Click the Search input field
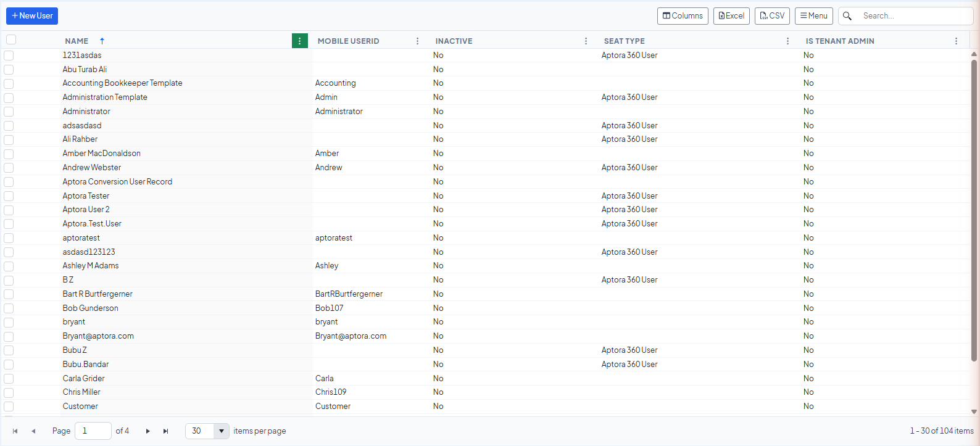The height and width of the screenshot is (446, 980). tap(915, 16)
